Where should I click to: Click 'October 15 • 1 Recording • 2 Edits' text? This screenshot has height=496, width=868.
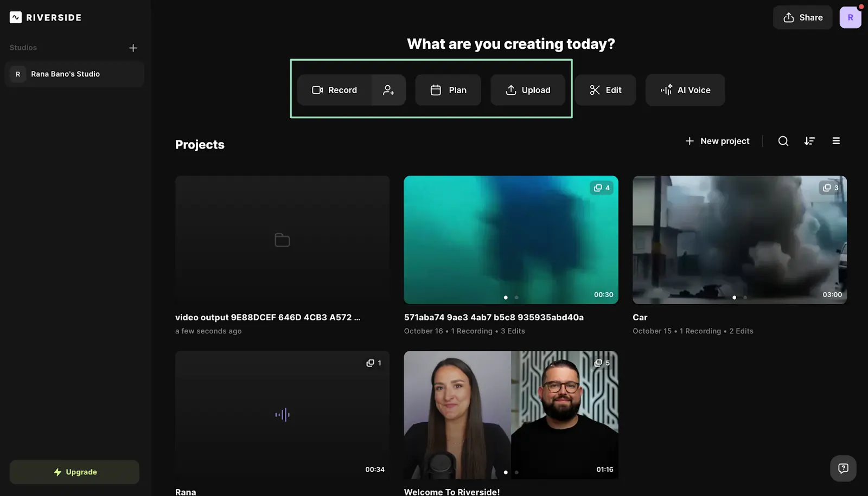click(x=693, y=331)
